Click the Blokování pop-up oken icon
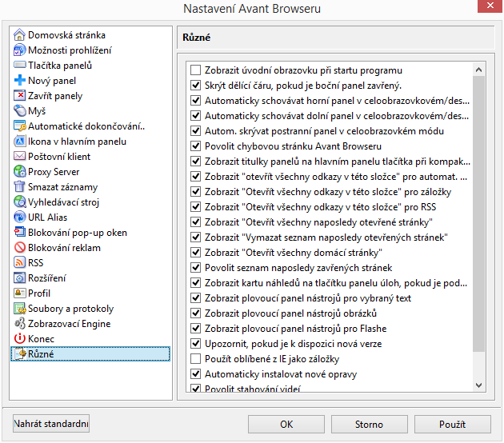The image size is (504, 443). [x=20, y=232]
